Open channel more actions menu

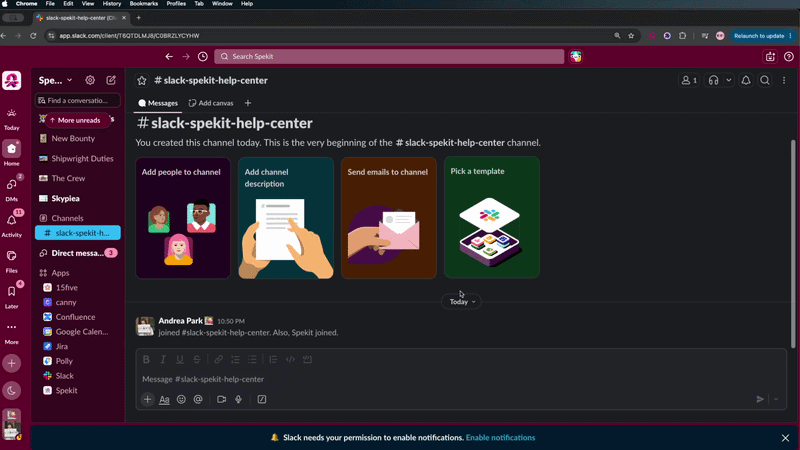point(784,81)
